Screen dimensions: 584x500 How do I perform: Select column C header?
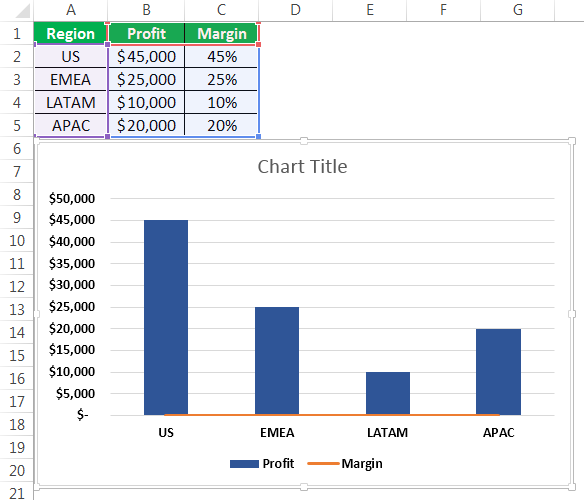click(x=222, y=10)
